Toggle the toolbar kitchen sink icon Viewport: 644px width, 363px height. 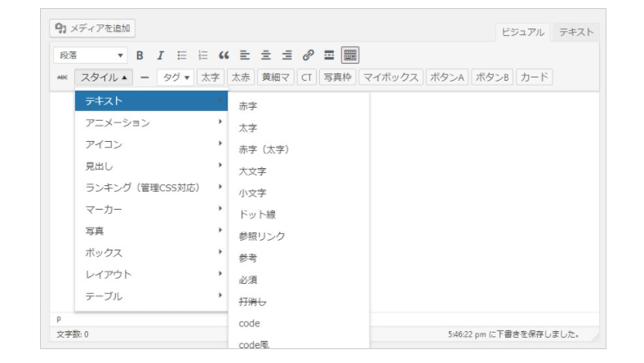(350, 55)
